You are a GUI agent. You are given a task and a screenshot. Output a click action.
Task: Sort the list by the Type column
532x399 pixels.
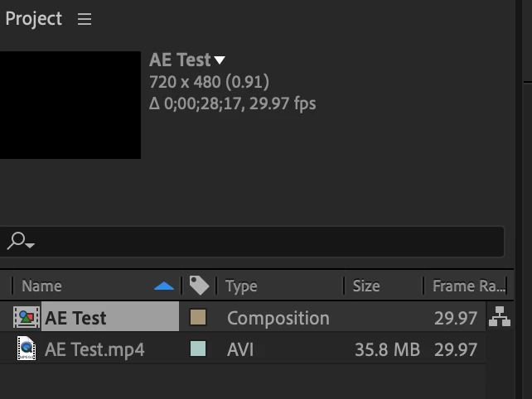[x=241, y=286]
